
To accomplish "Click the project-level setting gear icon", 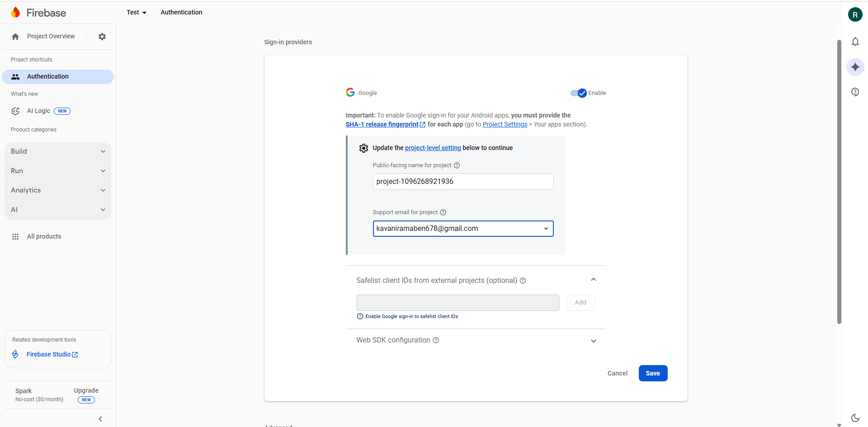I will [363, 148].
